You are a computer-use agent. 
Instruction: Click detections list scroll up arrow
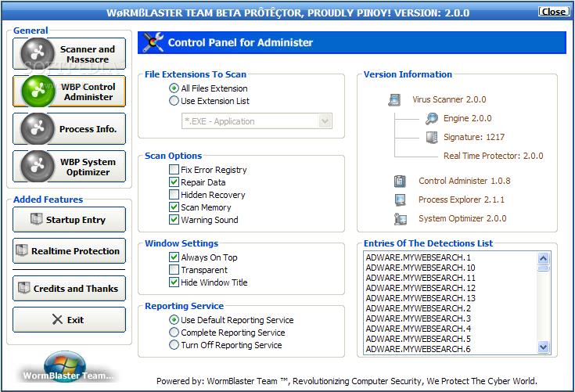(544, 258)
